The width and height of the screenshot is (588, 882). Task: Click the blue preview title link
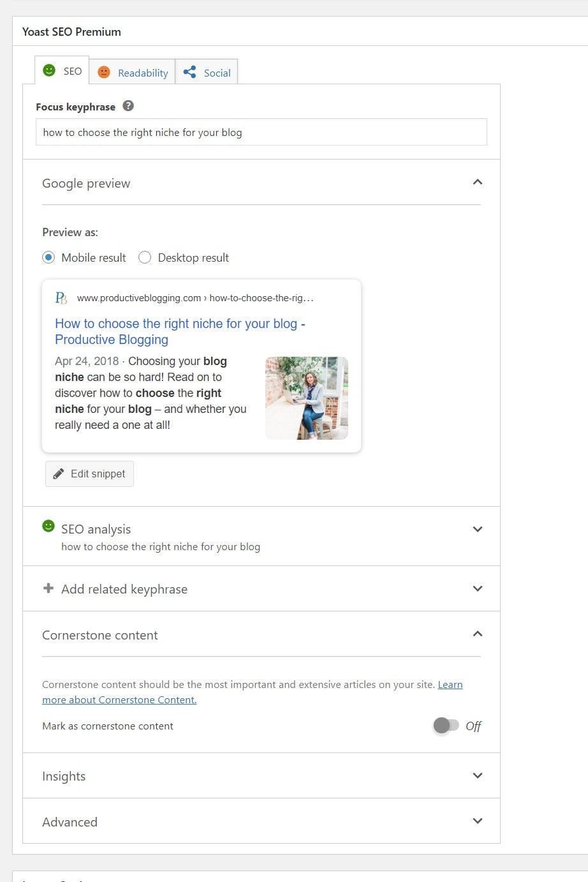180,331
